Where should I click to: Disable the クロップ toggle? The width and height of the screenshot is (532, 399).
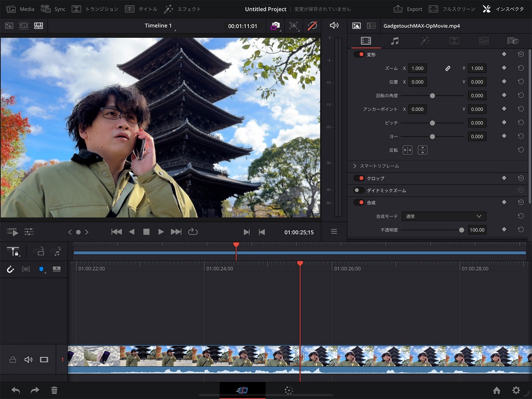[x=359, y=178]
